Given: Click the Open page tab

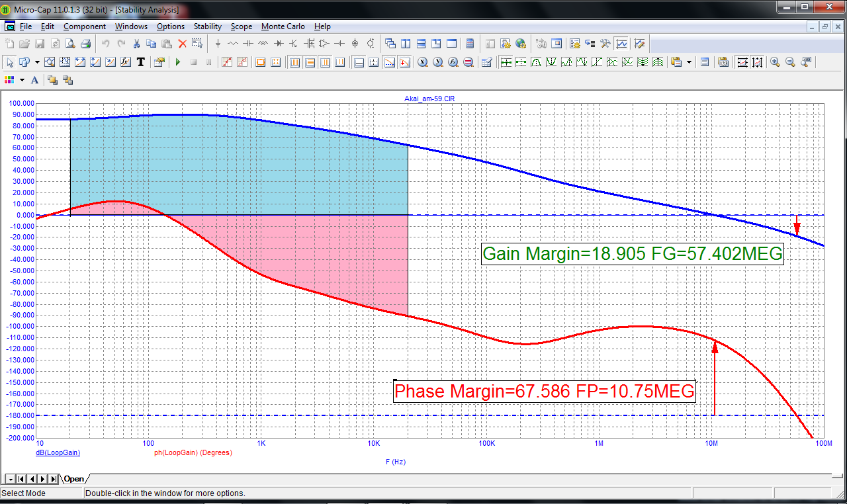Looking at the screenshot, I should (74, 479).
